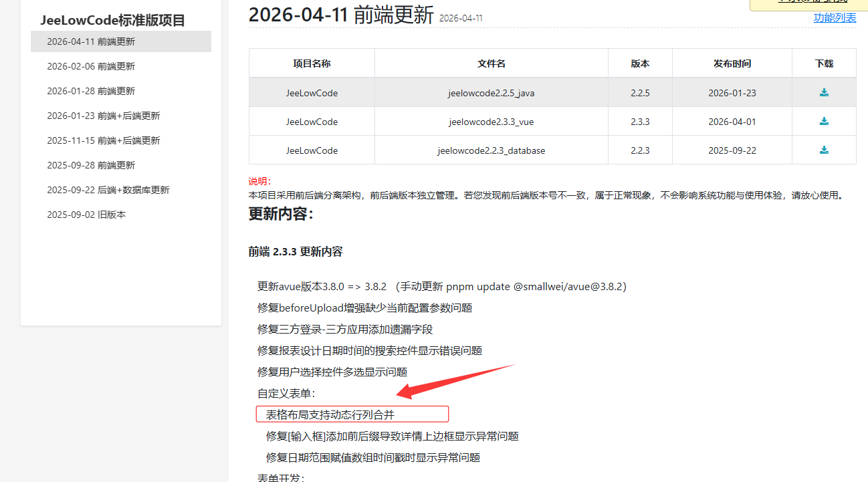The width and height of the screenshot is (868, 482).
Task: Open the 2026-01-28 前端更新 sidebar item
Action: pos(91,91)
